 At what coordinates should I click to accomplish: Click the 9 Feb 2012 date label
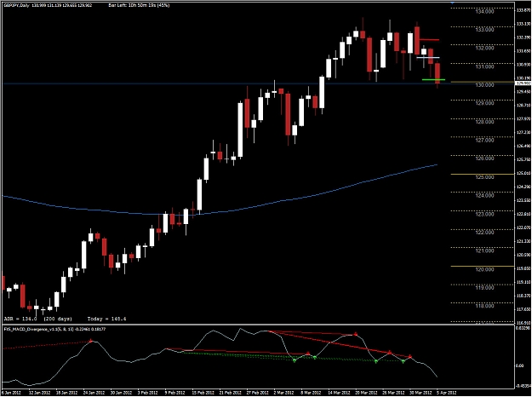click(x=174, y=393)
